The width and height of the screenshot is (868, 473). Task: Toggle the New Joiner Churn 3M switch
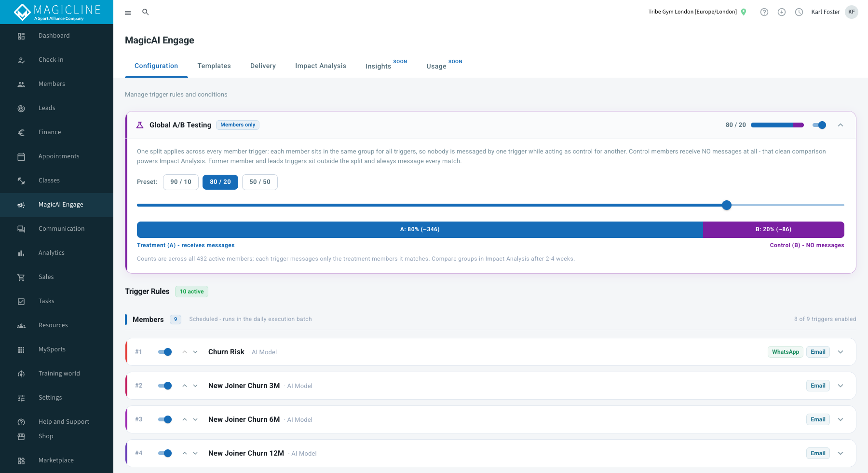click(x=165, y=386)
